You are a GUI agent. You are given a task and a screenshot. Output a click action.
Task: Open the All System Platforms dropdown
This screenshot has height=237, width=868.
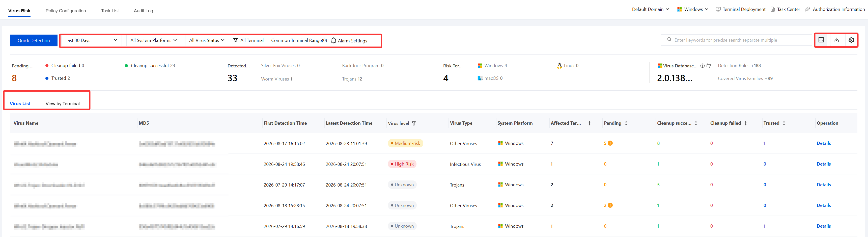[x=153, y=40]
